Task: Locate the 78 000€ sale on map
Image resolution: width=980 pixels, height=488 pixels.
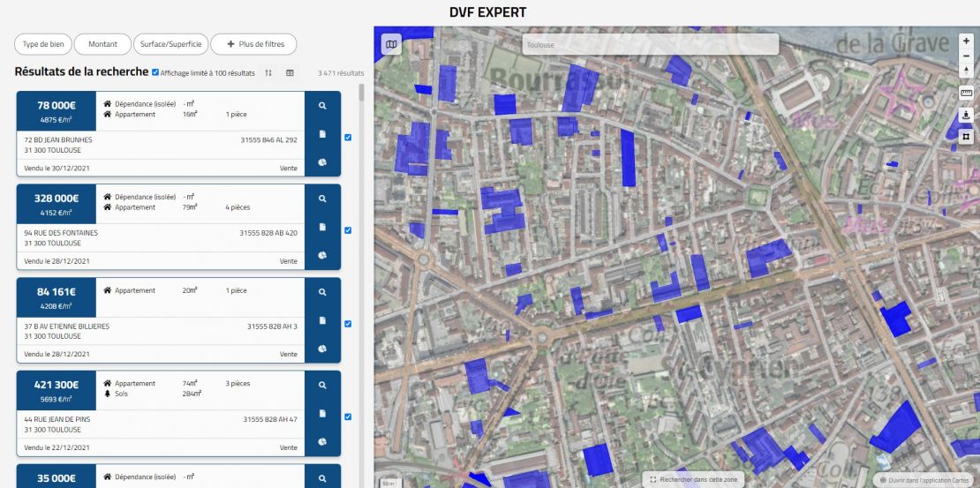Action: pos(322,106)
